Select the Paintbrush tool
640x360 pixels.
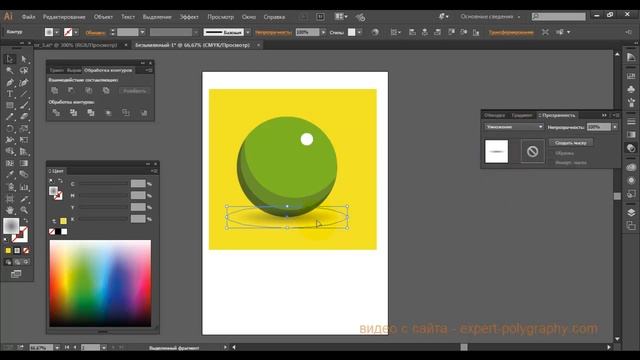[24, 105]
